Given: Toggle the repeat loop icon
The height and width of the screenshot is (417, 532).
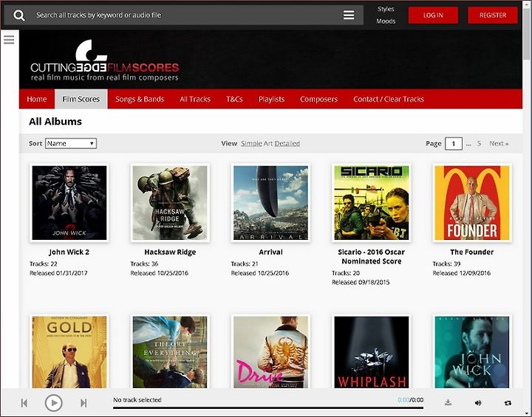Looking at the screenshot, I should 508,403.
